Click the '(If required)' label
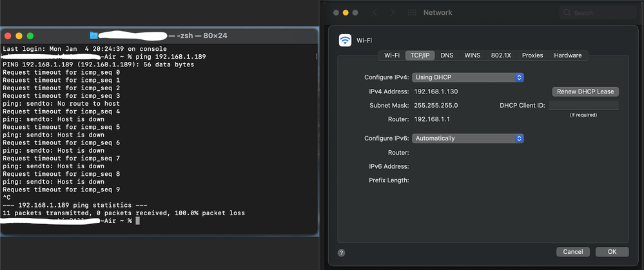 pyautogui.click(x=583, y=115)
